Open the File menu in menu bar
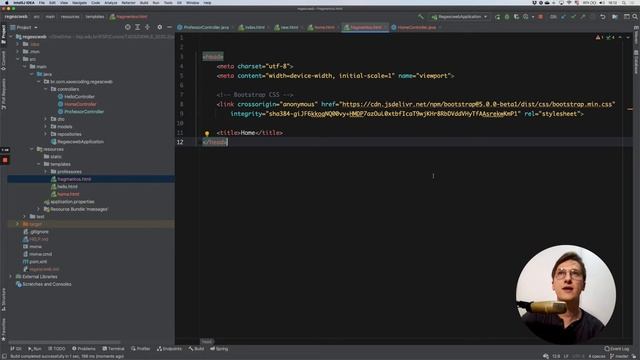640x360 pixels. tap(42, 2)
